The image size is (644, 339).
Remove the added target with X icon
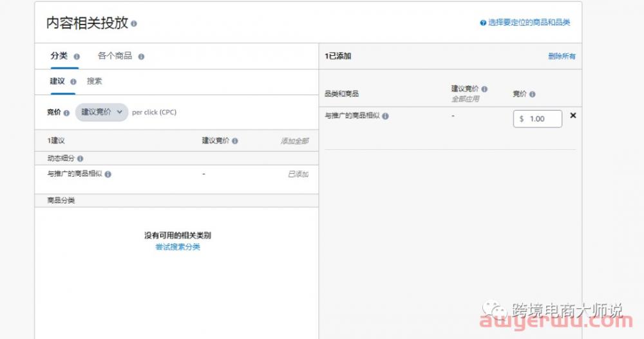tap(573, 116)
